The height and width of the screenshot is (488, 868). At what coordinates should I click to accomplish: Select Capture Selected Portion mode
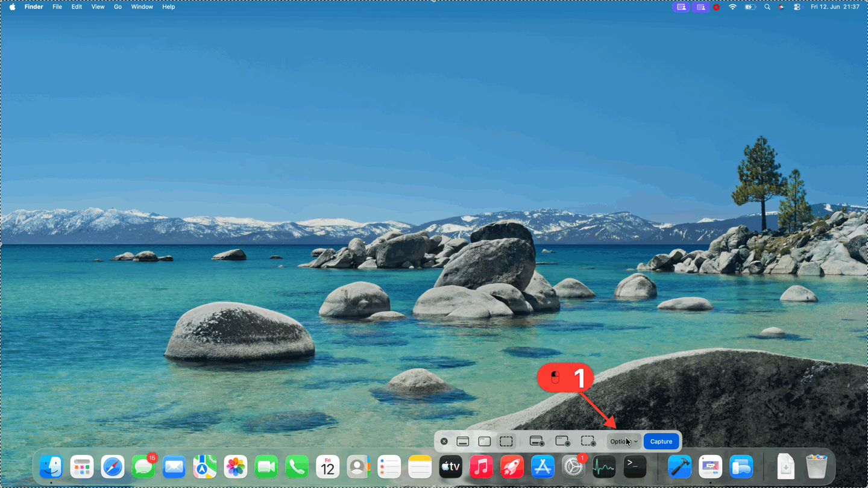point(506,442)
